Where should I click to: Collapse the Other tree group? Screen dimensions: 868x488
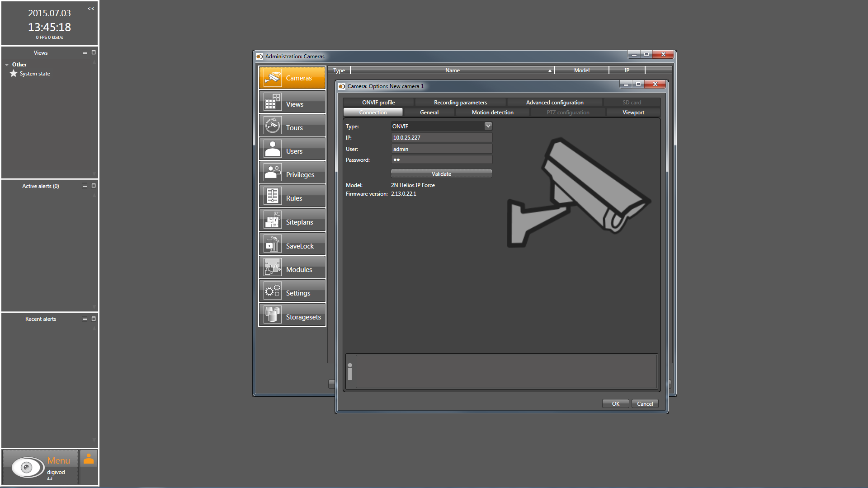(7, 65)
